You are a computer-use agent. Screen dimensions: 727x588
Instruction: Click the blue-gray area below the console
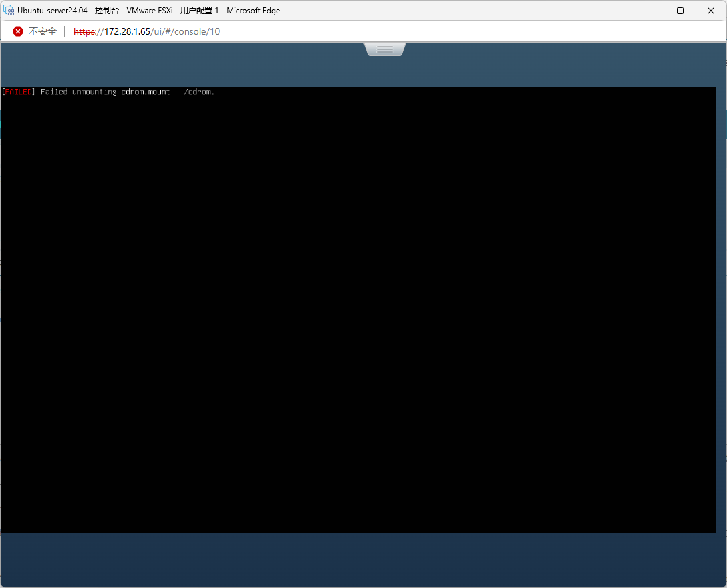(363, 560)
